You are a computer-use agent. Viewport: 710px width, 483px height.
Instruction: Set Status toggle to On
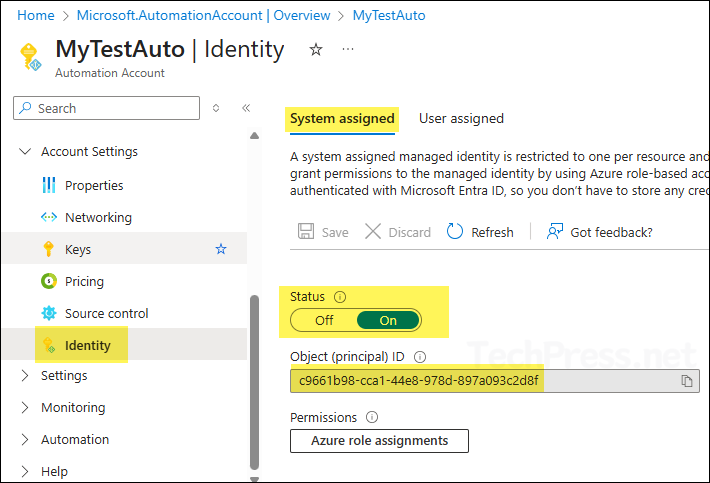[x=387, y=321]
